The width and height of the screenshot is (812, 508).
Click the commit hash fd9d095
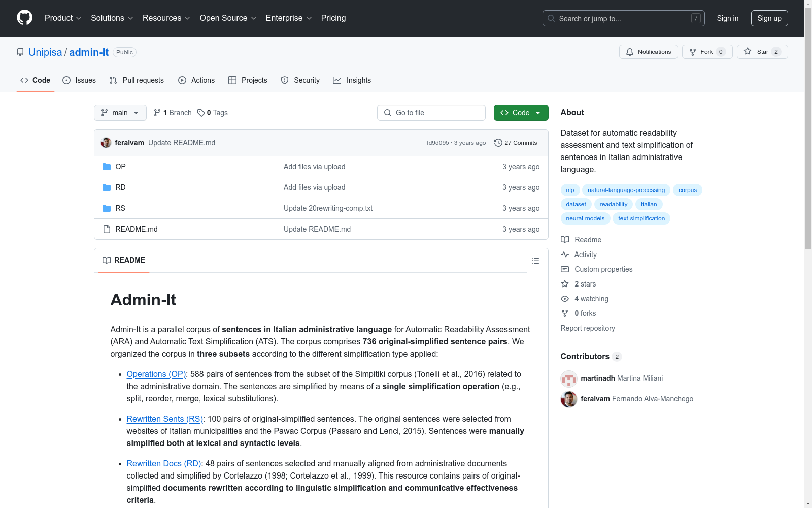click(438, 143)
